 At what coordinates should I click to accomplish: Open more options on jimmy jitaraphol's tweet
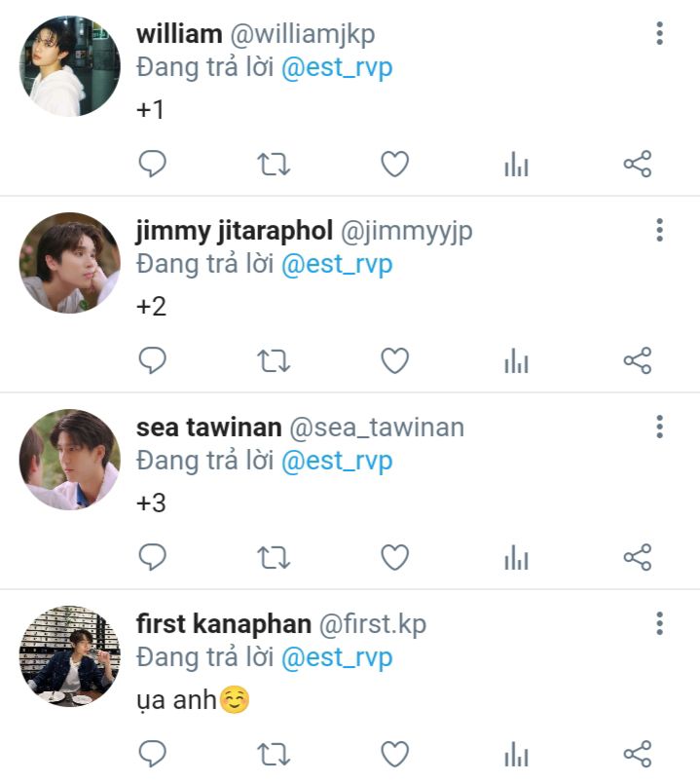point(660,231)
